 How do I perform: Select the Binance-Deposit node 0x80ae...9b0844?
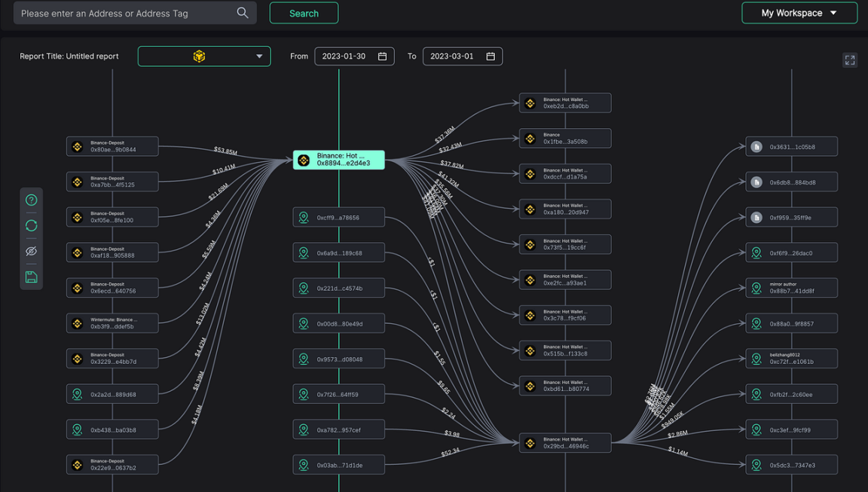pyautogui.click(x=112, y=146)
